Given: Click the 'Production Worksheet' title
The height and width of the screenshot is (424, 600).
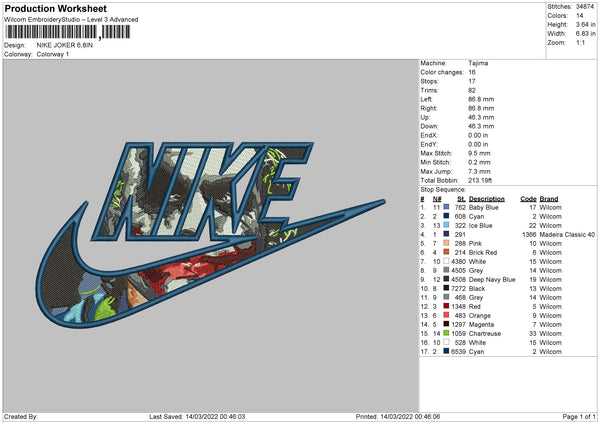Looking at the screenshot, I should 55,9.
